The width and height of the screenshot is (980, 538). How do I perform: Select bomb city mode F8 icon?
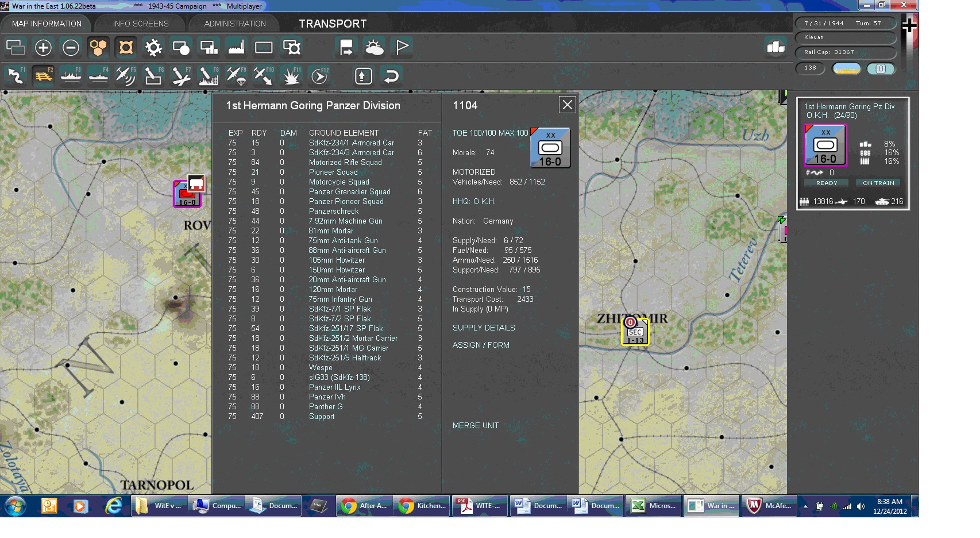(209, 76)
